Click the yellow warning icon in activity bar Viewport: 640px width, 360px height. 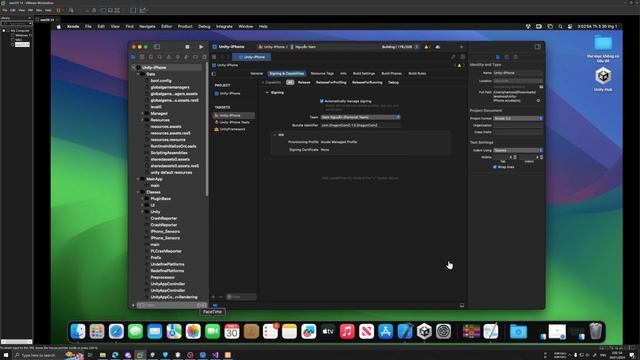(x=427, y=47)
